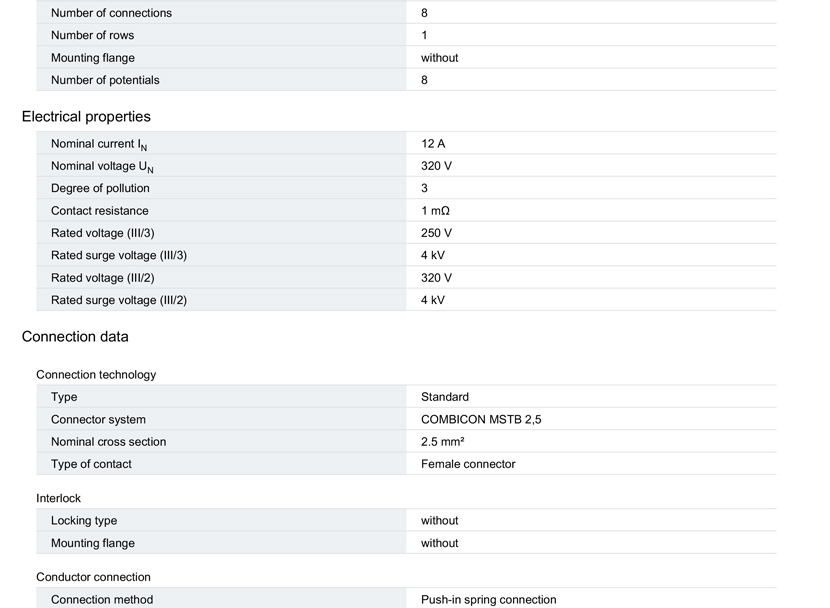Screen dimensions: 830x608
Task: Select the Nominal current row label
Action: 99,144
